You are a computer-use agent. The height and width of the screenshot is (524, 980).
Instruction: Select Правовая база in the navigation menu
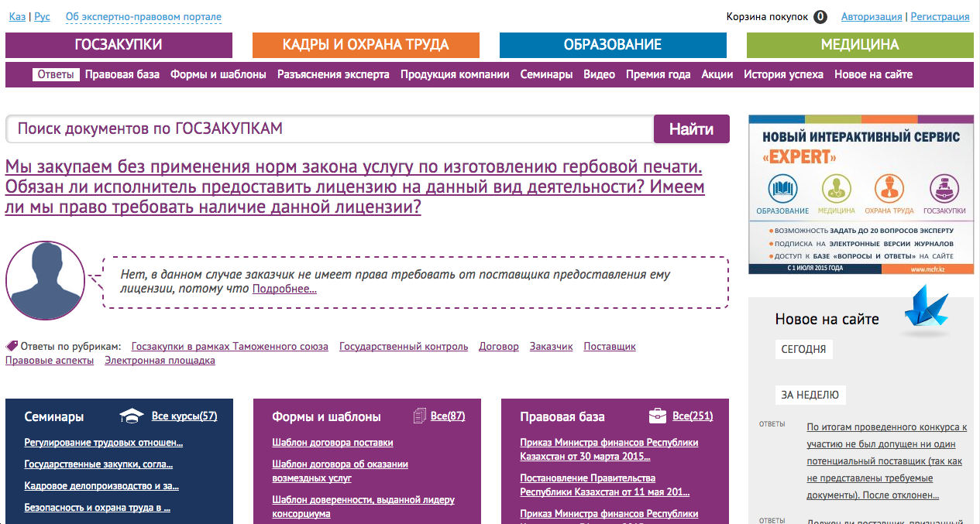tap(122, 75)
